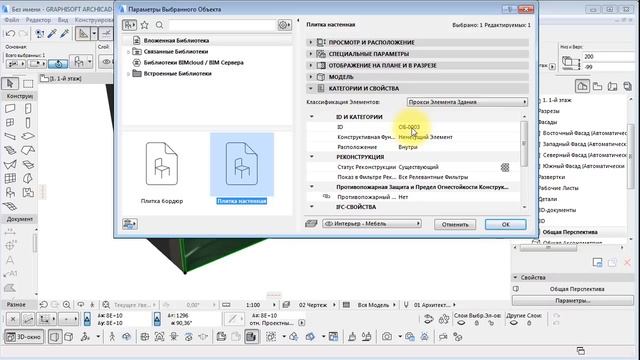Image resolution: width=640 pixels, height=360 pixels.
Task: Click the View Map icon in navigator
Action: coord(598,87)
